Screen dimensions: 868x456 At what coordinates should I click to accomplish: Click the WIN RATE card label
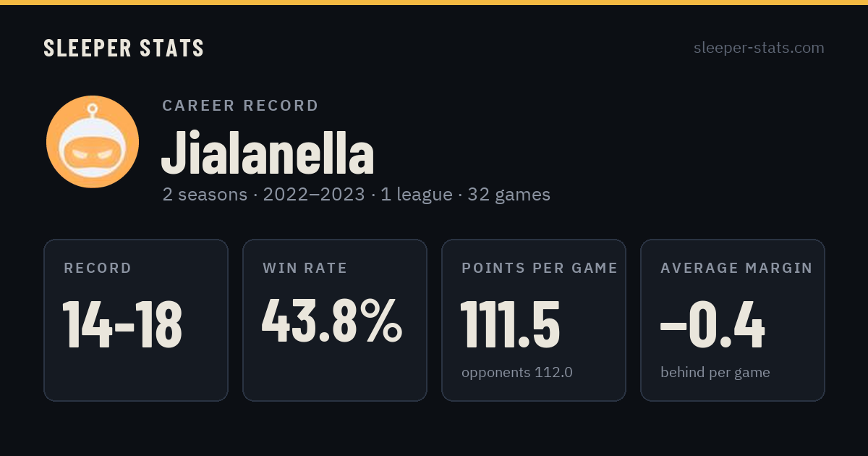point(305,269)
